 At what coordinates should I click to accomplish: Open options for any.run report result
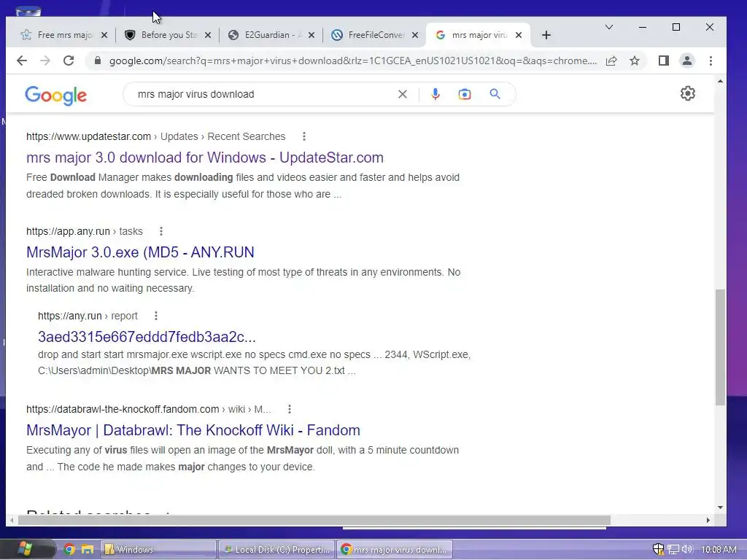156,316
